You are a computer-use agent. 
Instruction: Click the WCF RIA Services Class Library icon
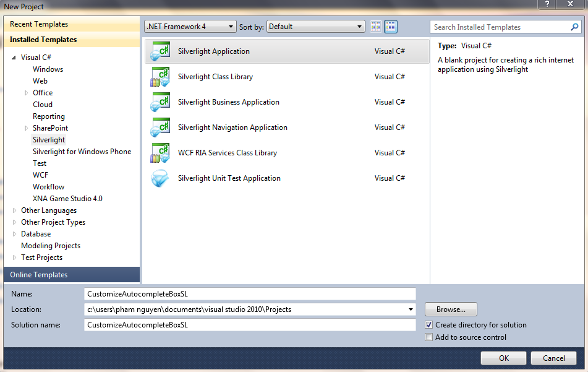click(160, 153)
